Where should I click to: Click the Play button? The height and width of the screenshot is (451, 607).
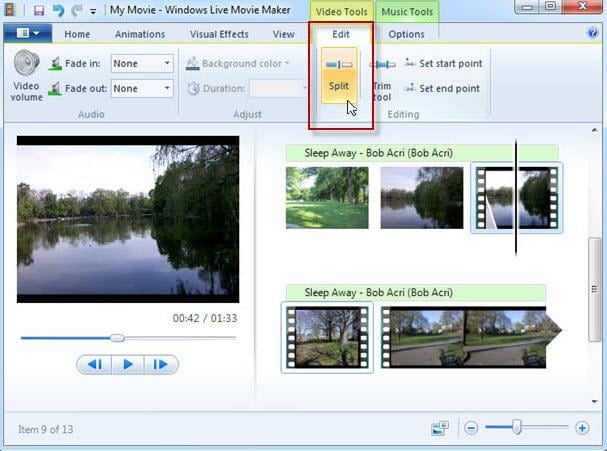coord(128,364)
